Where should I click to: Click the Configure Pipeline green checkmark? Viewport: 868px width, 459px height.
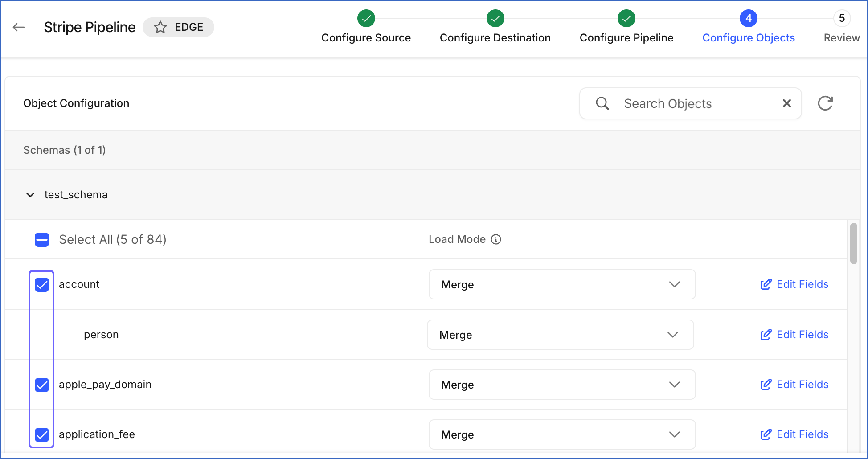click(x=626, y=18)
